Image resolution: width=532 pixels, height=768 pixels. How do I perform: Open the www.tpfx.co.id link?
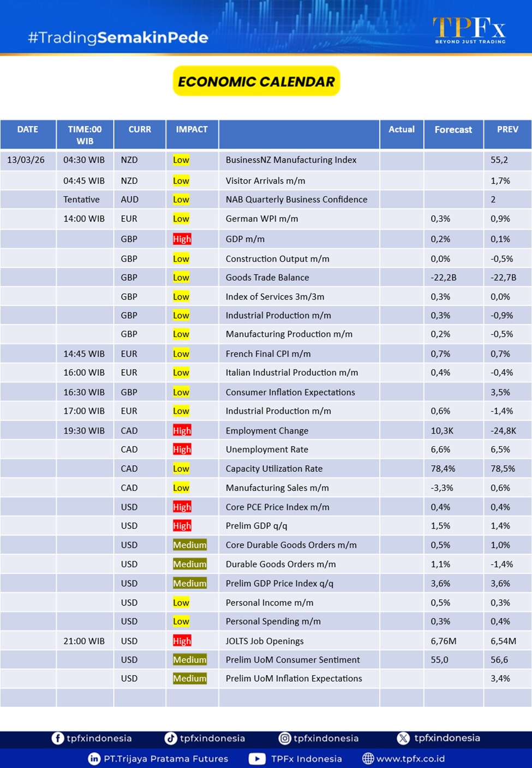tap(410, 759)
